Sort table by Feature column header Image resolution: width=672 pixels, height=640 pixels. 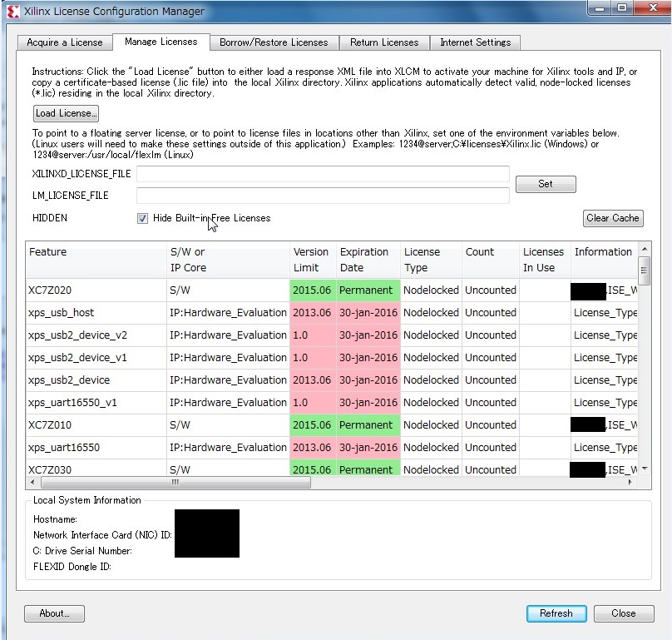point(96,260)
